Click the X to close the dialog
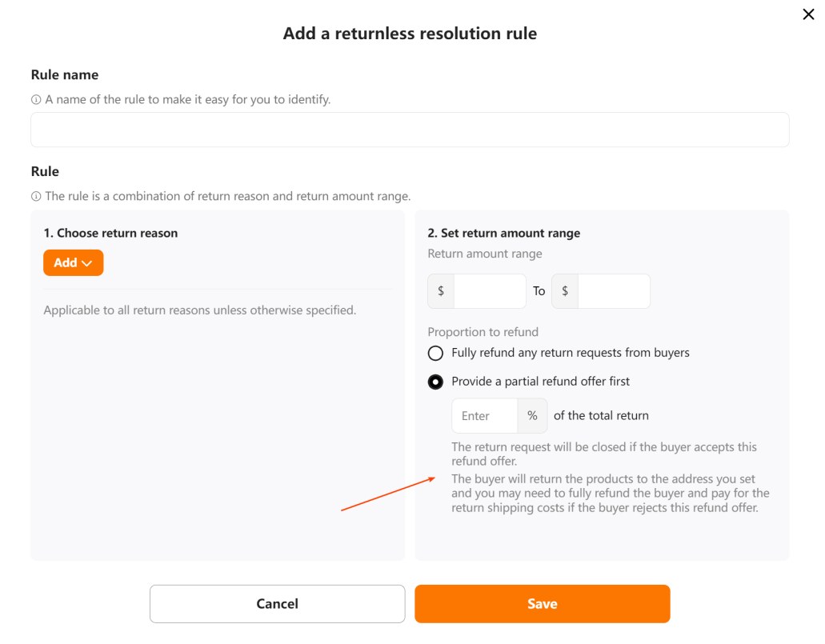The height and width of the screenshot is (644, 825). 807,14
